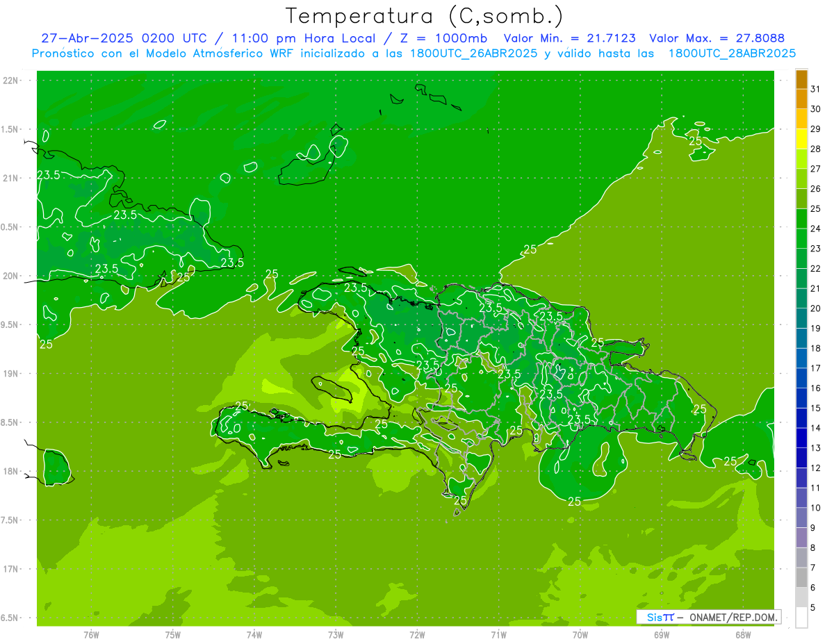The width and height of the screenshot is (834, 644).
Task: Click the colorbar label "15"
Action: pyautogui.click(x=815, y=408)
